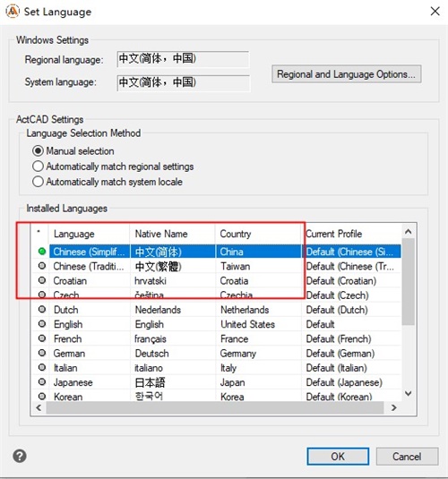Click the status dot beside Italian

[42, 367]
